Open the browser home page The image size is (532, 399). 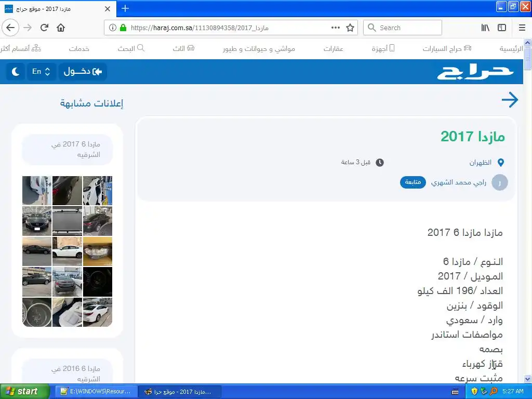coord(61,28)
